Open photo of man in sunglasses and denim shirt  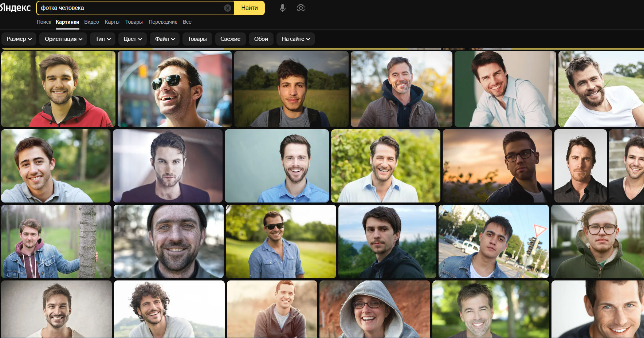coord(281,241)
